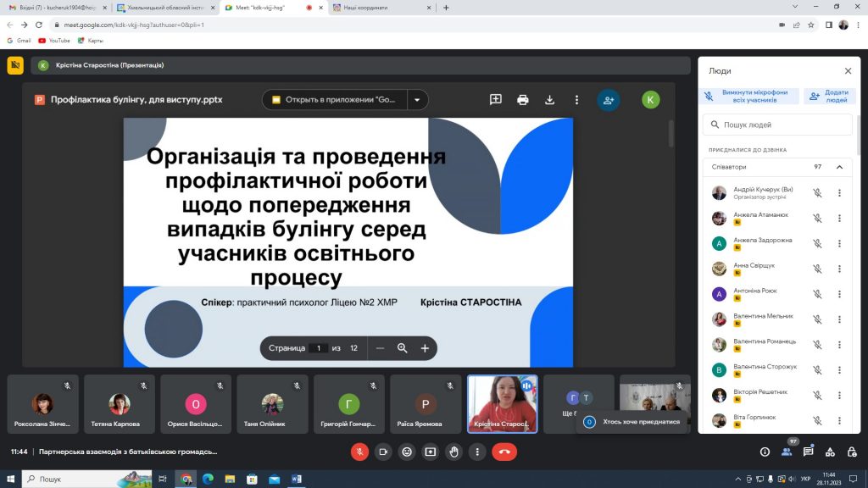Screen dimensions: 868x488
Task: Collapse the Співавтори section
Action: coord(839,167)
